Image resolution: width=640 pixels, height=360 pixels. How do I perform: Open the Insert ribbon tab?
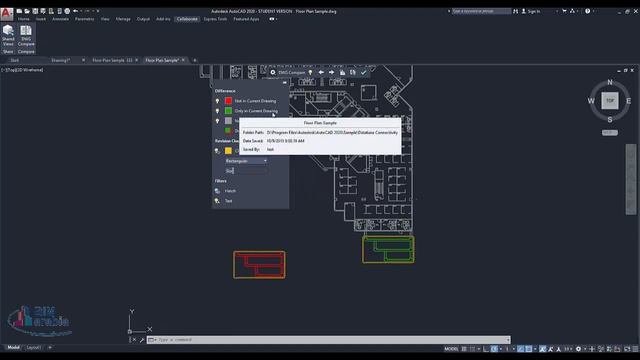point(41,19)
